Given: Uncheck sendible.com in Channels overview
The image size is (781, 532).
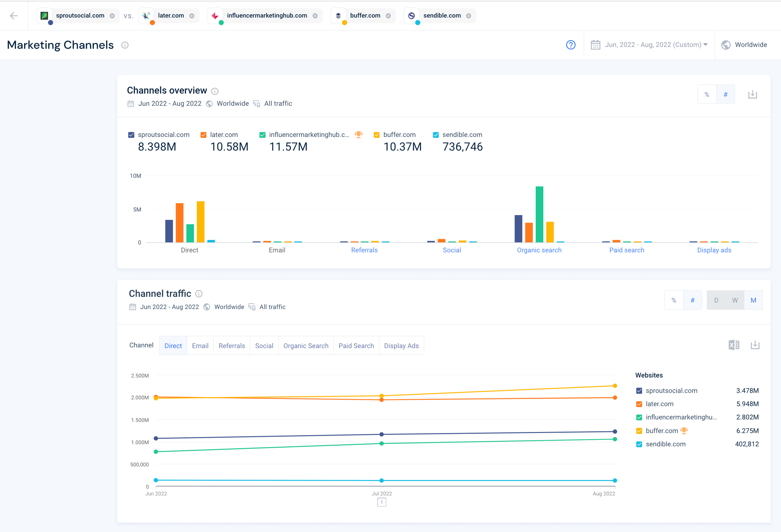Looking at the screenshot, I should click(436, 135).
